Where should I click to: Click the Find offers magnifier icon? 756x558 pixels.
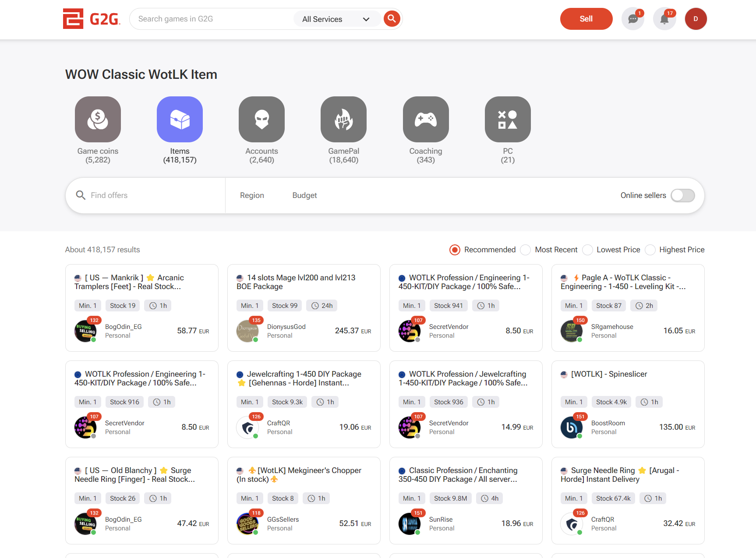(x=81, y=195)
